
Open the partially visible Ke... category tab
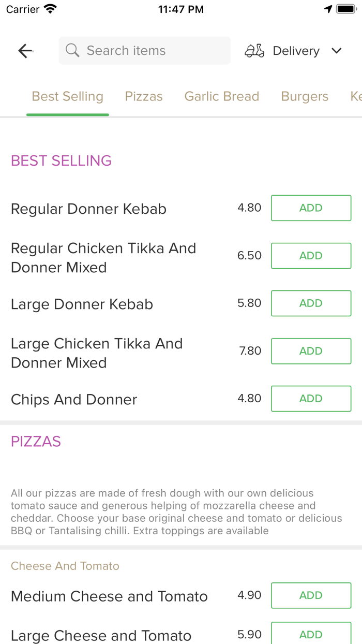point(356,96)
